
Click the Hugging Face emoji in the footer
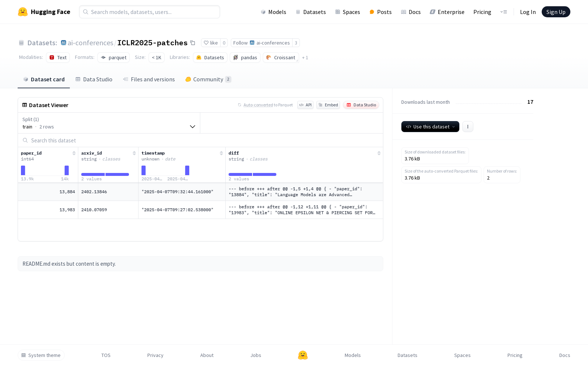[302, 355]
